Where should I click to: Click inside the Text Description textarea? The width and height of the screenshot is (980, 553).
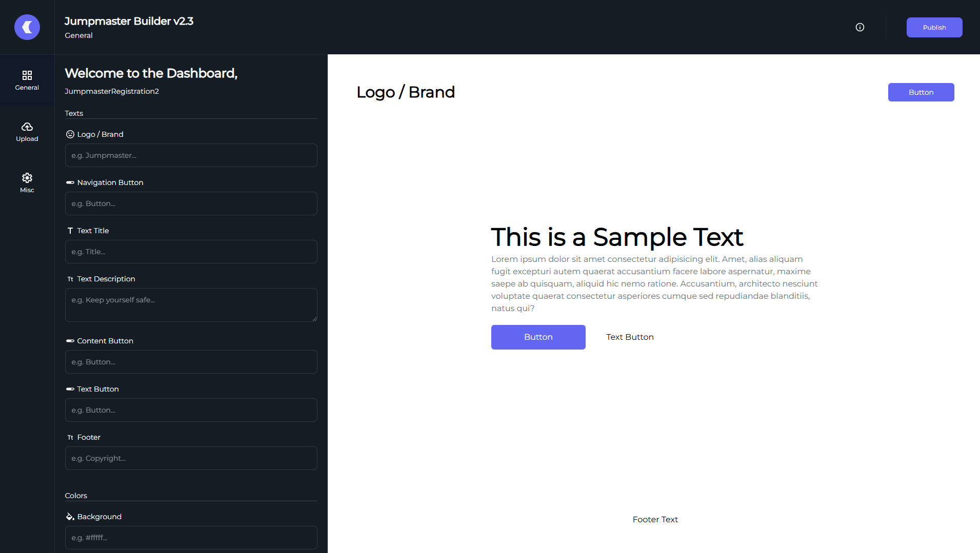191,304
